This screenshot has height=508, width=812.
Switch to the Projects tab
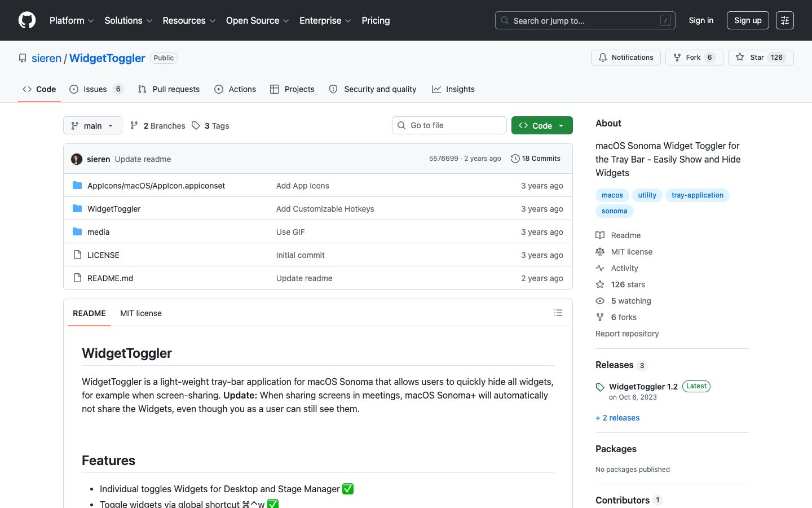click(292, 89)
